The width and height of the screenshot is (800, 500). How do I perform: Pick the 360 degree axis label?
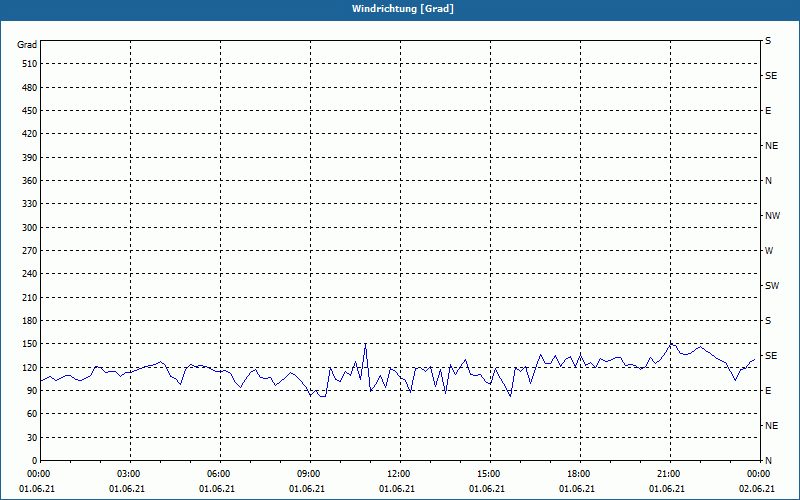click(30, 181)
